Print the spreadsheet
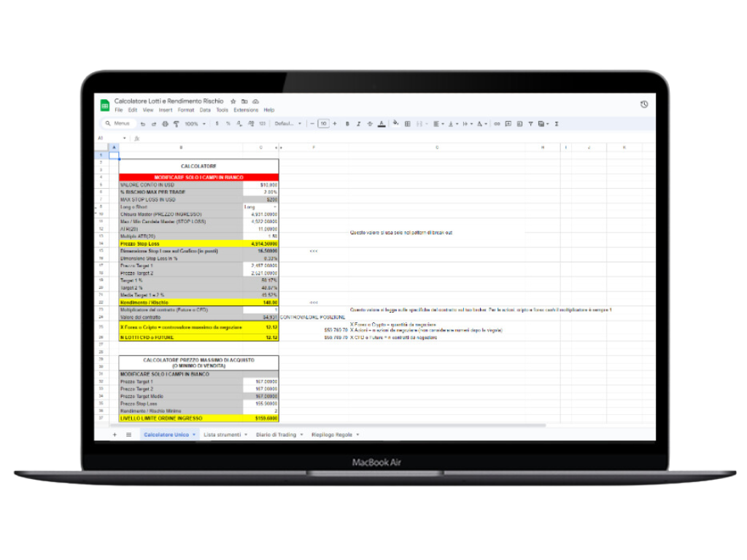The height and width of the screenshot is (560, 747). pyautogui.click(x=165, y=124)
